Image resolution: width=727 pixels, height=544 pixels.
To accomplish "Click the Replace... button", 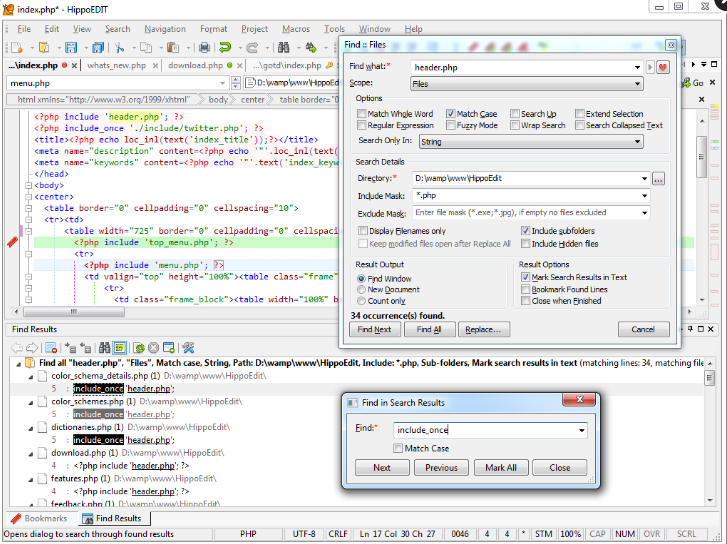I will point(484,329).
